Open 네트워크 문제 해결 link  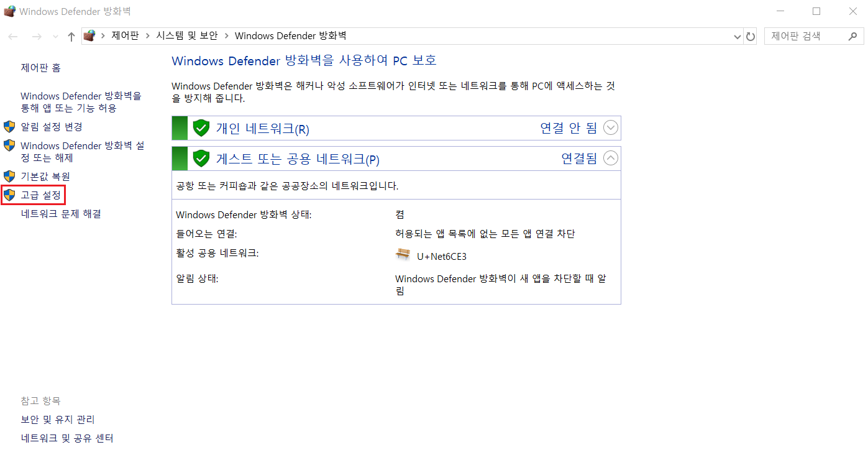click(x=61, y=214)
